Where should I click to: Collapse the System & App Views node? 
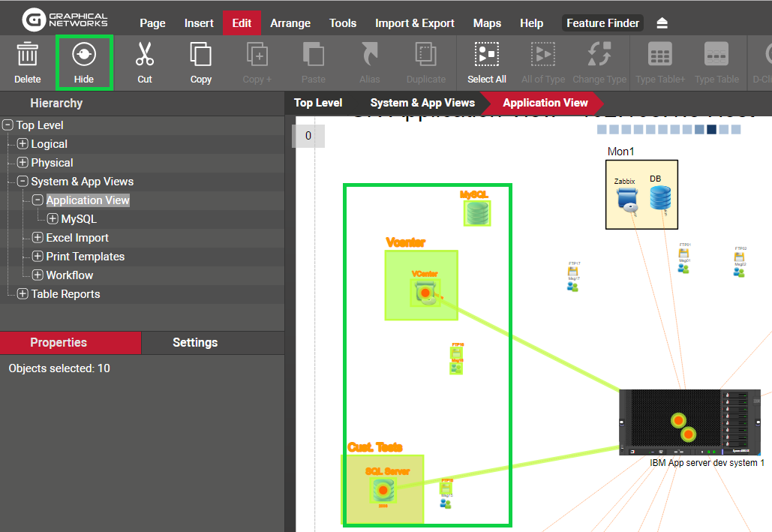click(23, 182)
